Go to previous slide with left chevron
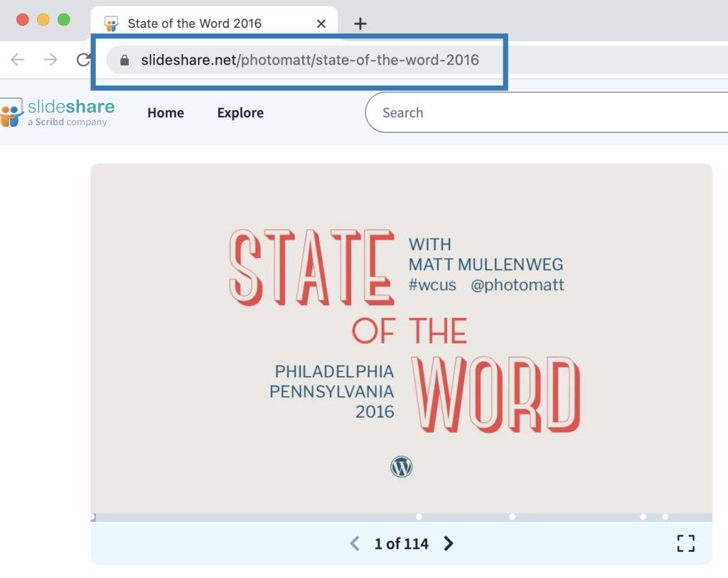This screenshot has height=578, width=728. point(355,543)
